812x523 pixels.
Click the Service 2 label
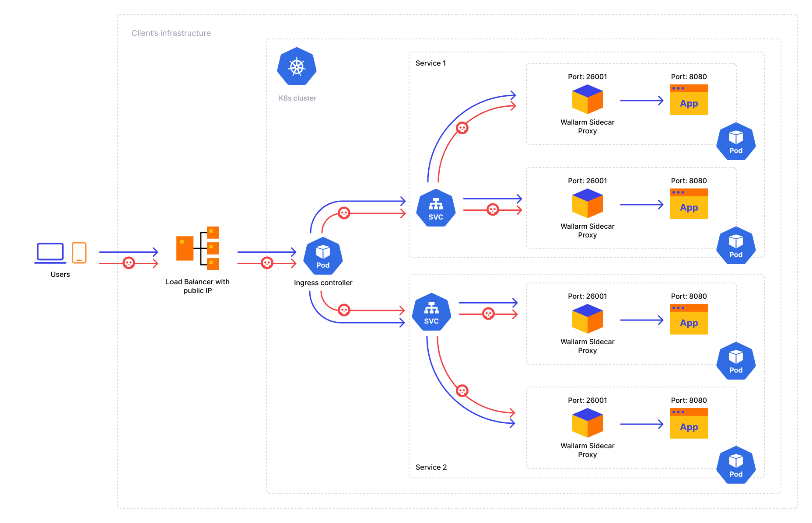pyautogui.click(x=431, y=467)
